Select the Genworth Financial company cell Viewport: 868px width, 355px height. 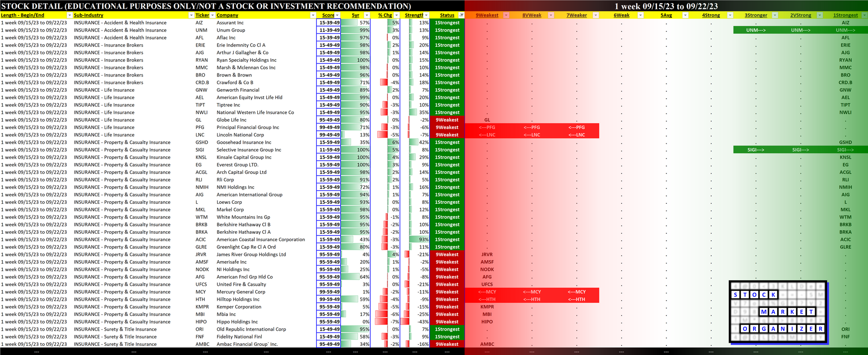pyautogui.click(x=266, y=90)
